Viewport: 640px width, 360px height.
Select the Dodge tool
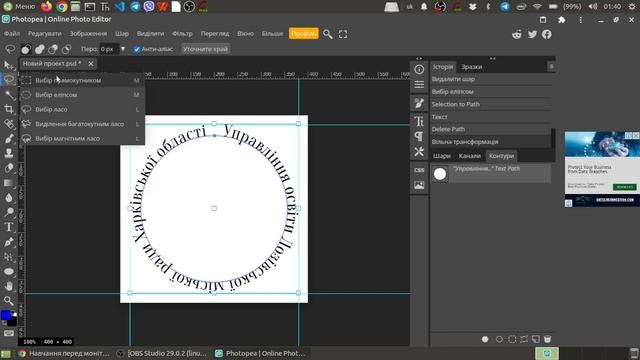coord(9,212)
